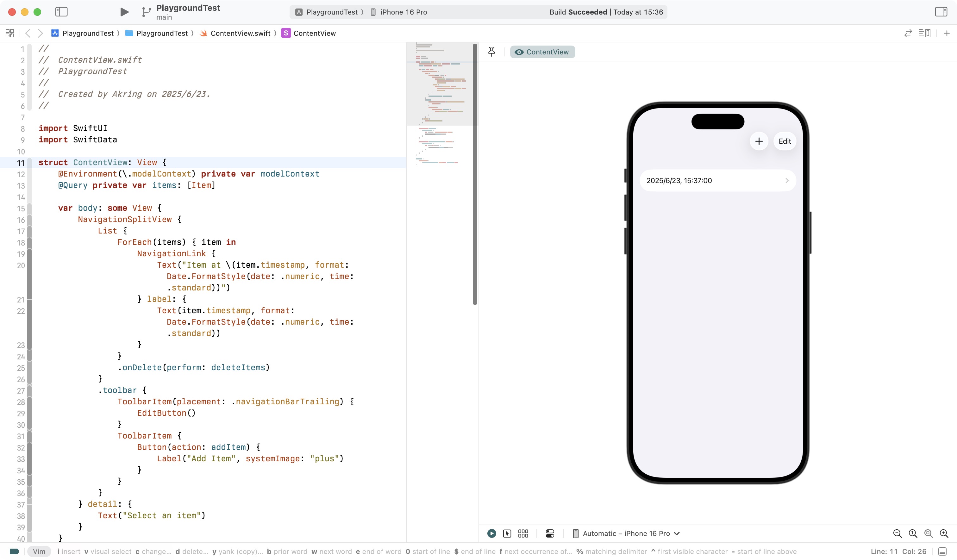Fold the body property code ribbon at line 15
Viewport: 957px width, 560px height.
pyautogui.click(x=29, y=208)
